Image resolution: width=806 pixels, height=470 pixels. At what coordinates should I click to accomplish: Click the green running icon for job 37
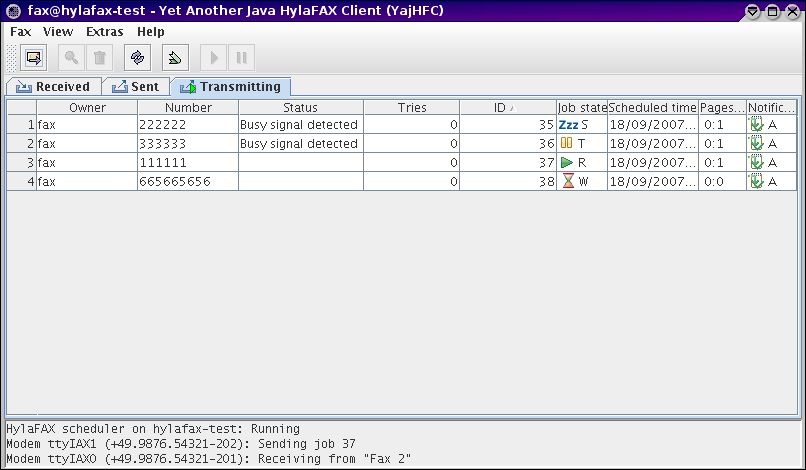tap(566, 162)
